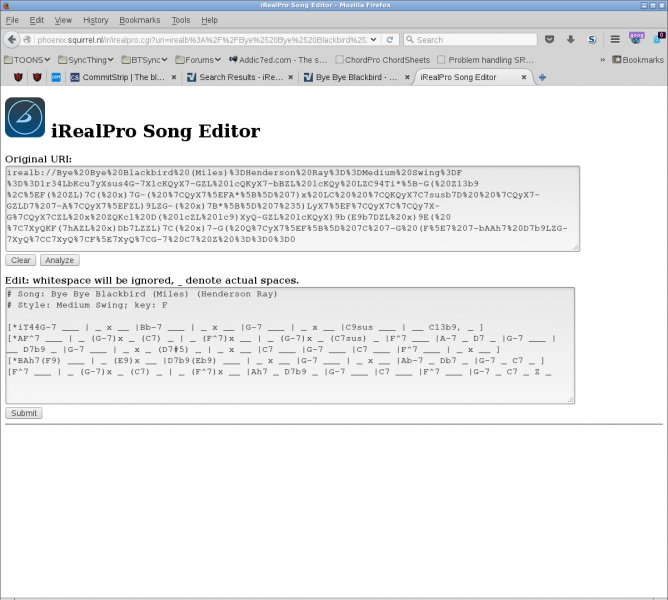Open the Firefox downloads arrow icon
This screenshot has height=600, width=668.
pyautogui.click(x=570, y=40)
